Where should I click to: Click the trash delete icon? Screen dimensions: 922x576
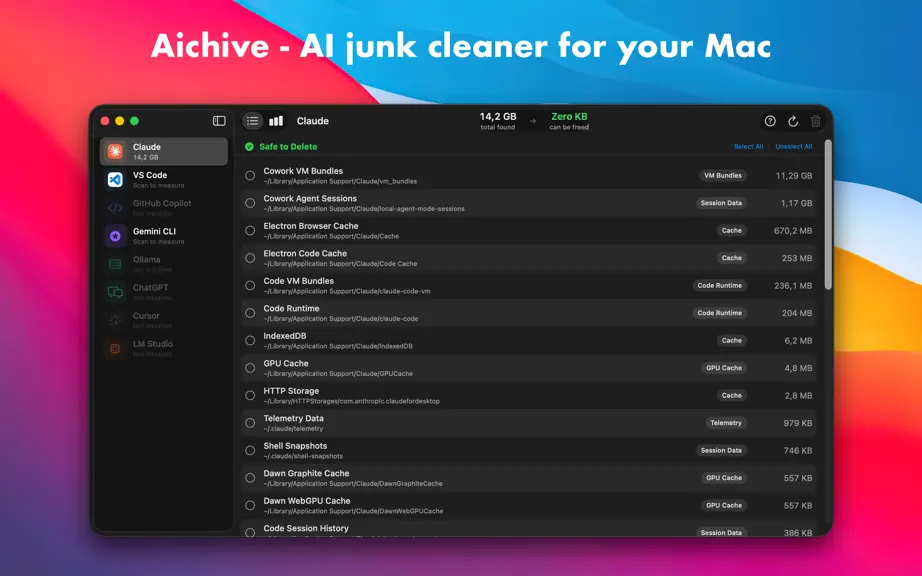pyautogui.click(x=816, y=121)
